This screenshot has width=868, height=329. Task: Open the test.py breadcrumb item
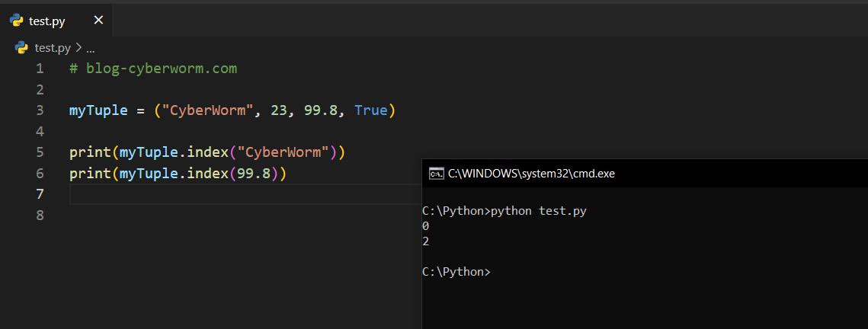pos(53,47)
